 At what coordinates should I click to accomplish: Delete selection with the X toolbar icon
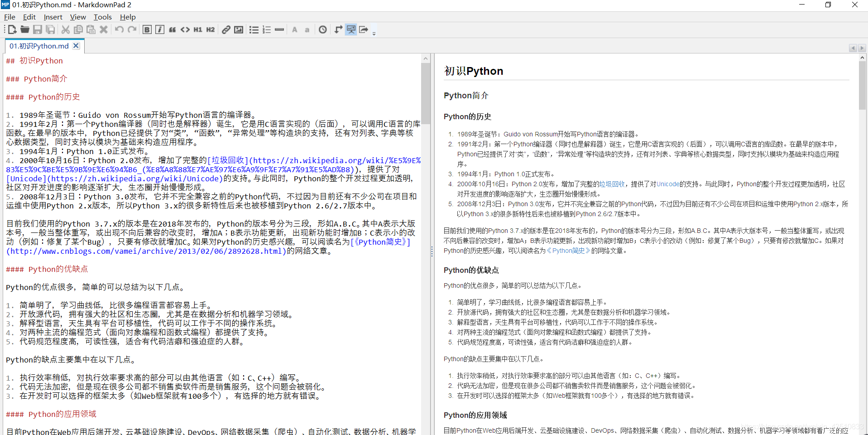(104, 29)
